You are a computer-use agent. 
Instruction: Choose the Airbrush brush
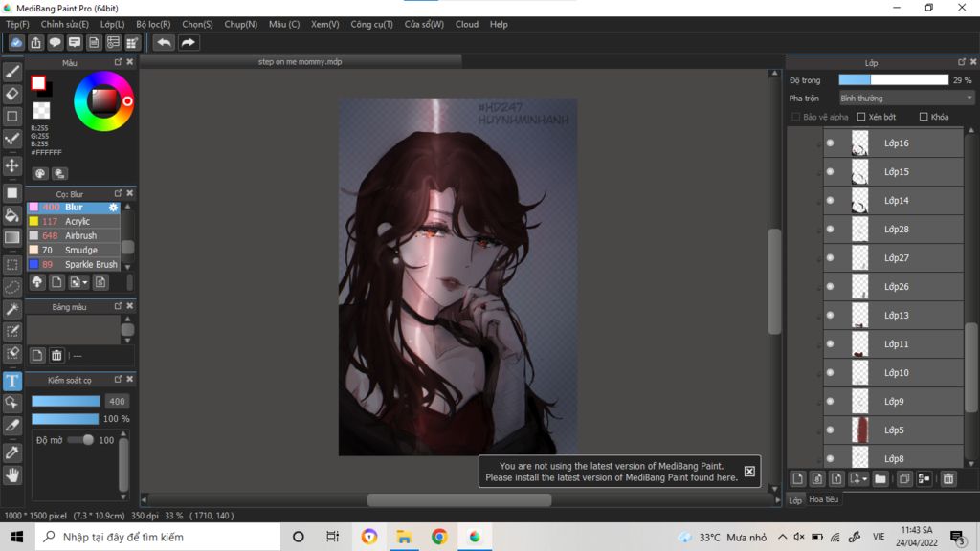[74, 235]
